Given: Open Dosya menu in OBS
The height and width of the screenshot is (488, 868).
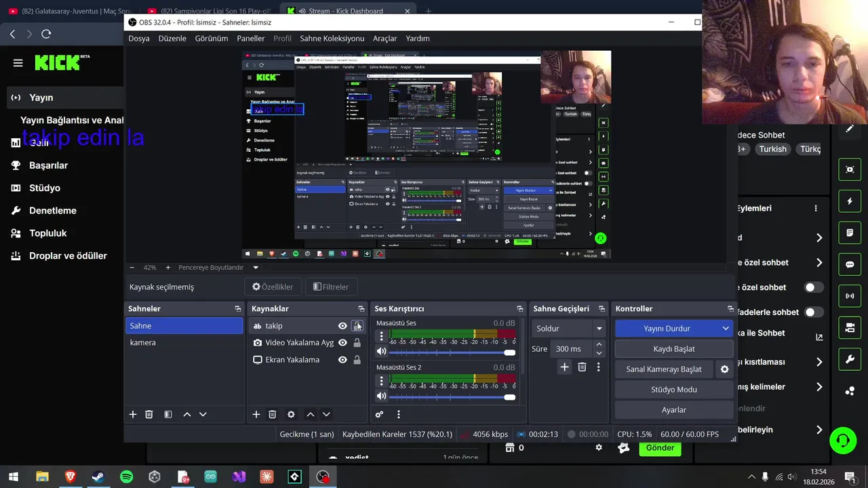Looking at the screenshot, I should click(x=139, y=39).
